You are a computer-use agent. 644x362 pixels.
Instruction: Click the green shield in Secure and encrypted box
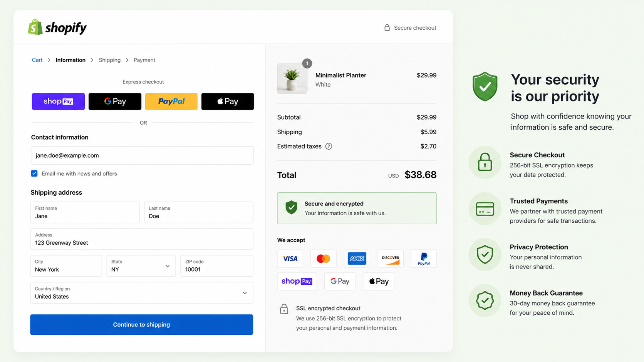point(292,207)
